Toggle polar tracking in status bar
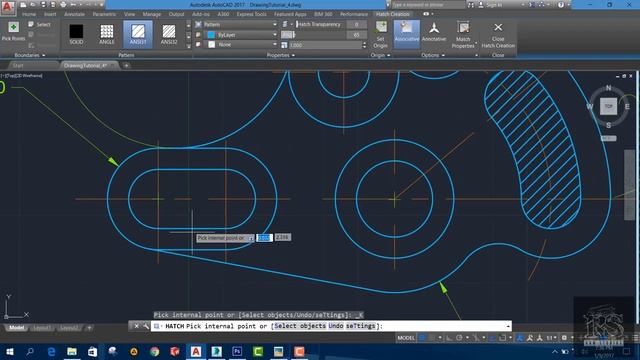This screenshot has width=640, height=360. [460, 338]
